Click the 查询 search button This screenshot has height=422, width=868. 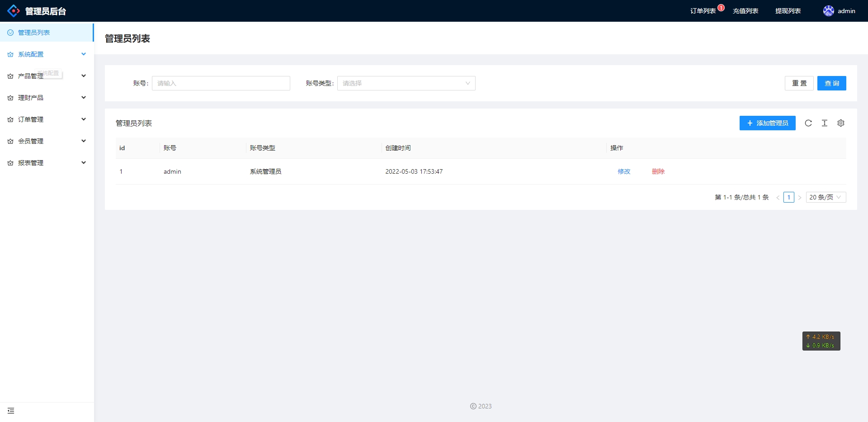point(831,83)
